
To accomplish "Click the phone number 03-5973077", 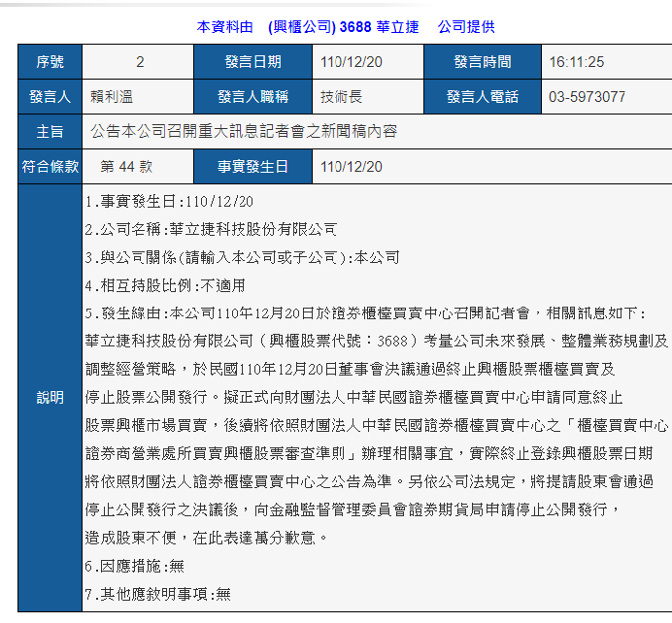I will (x=587, y=97).
